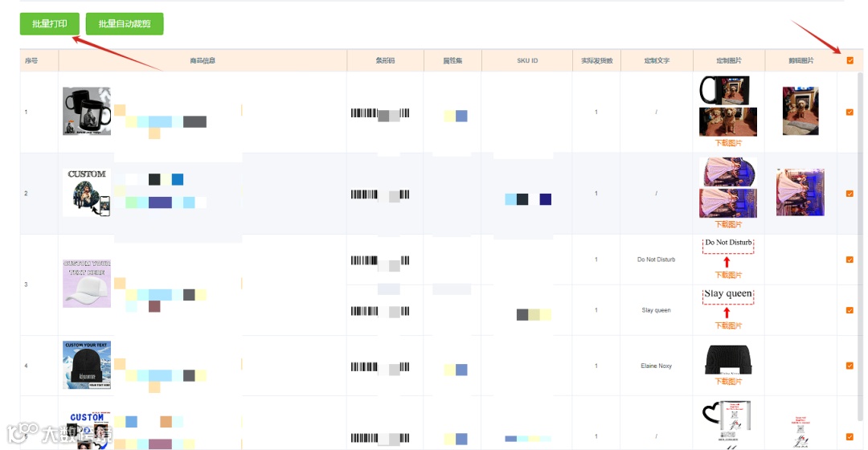Image resolution: width=868 pixels, height=450 pixels.
Task: Click 下载图片 link under the black beanie image
Action: [x=728, y=382]
